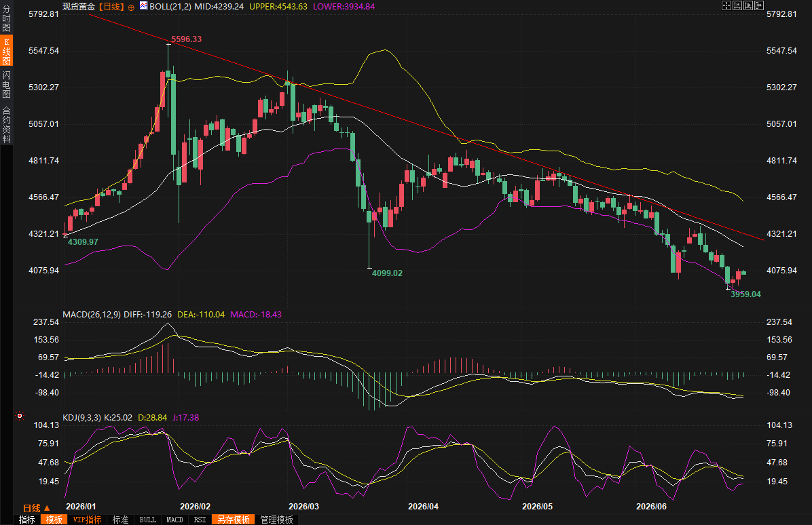Click the MACD(26,12,9) indicator label
Image resolution: width=812 pixels, height=525 pixels.
click(92, 314)
